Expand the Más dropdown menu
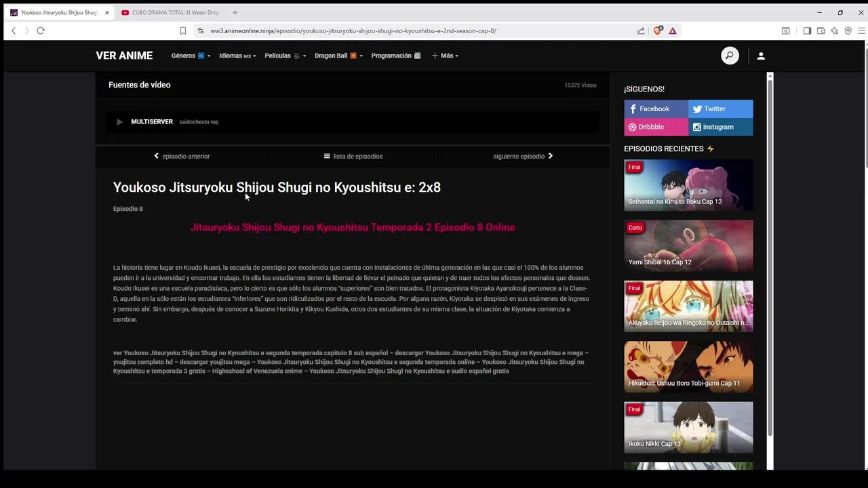Image resolution: width=868 pixels, height=488 pixels. point(445,56)
